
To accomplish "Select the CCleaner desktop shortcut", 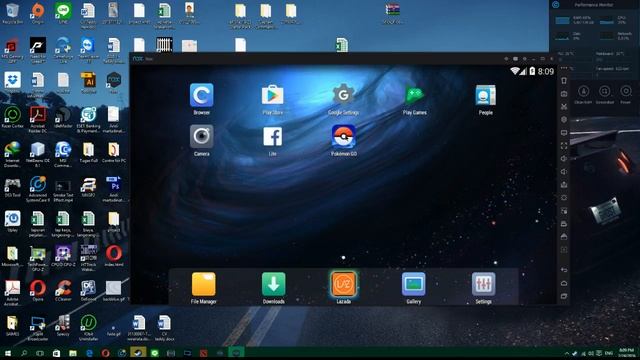I will pyautogui.click(x=63, y=290).
